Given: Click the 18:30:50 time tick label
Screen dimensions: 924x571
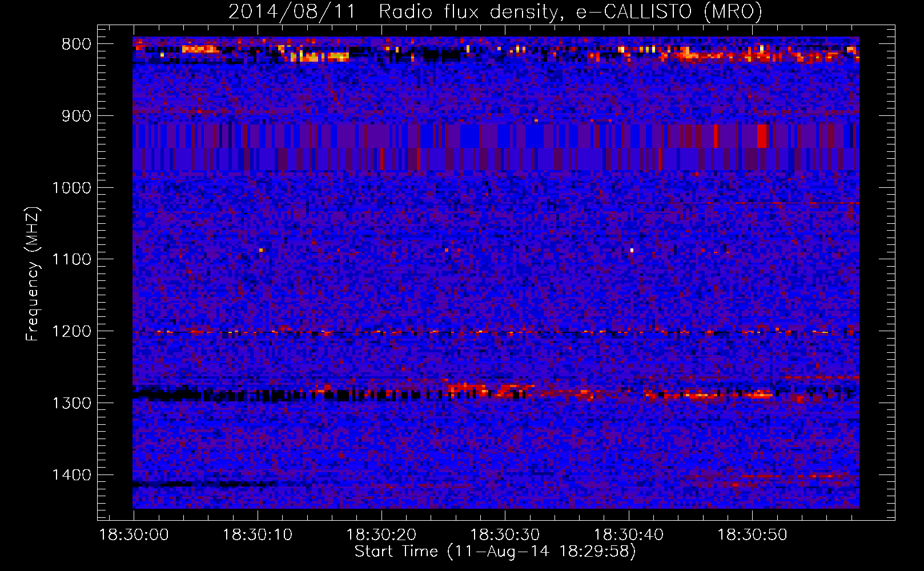Looking at the screenshot, I should pyautogui.click(x=752, y=535).
